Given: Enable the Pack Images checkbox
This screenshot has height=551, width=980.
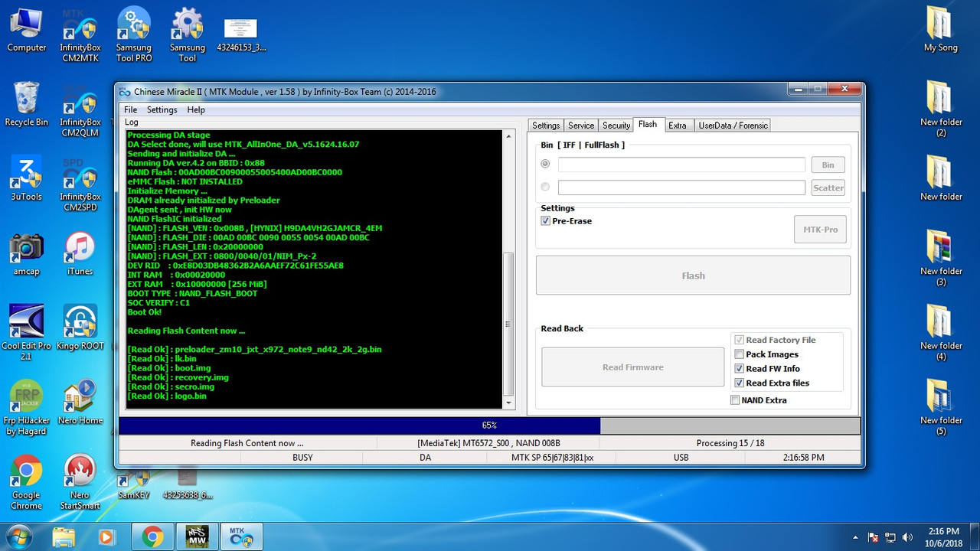Looking at the screenshot, I should pos(739,354).
